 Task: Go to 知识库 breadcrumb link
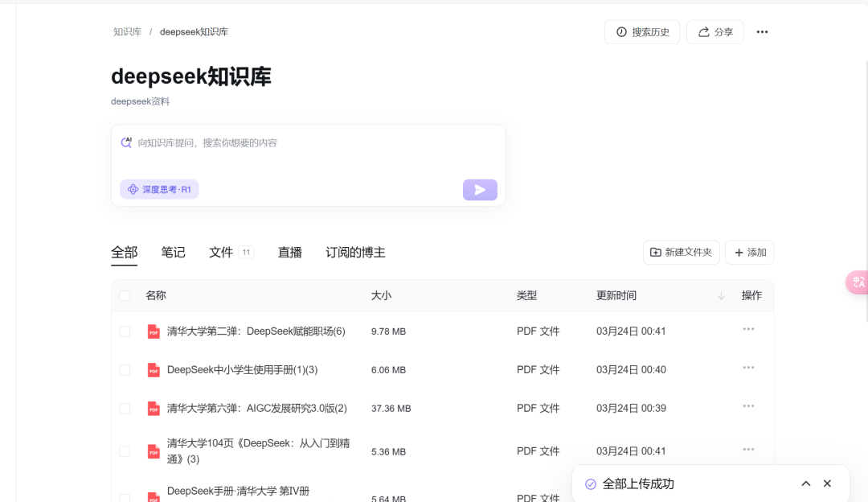coord(127,32)
